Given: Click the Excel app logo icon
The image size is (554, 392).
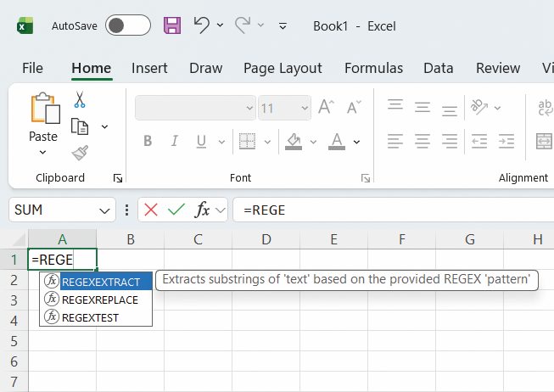Looking at the screenshot, I should [25, 25].
